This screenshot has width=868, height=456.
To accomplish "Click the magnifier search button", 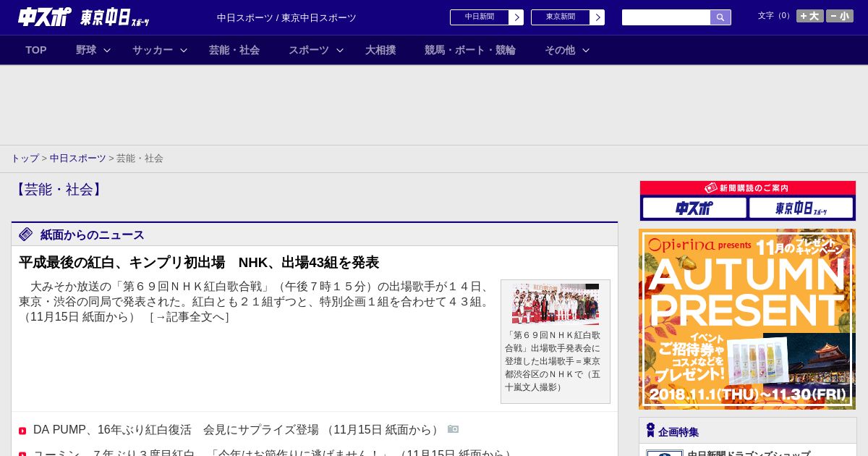I will tap(720, 17).
